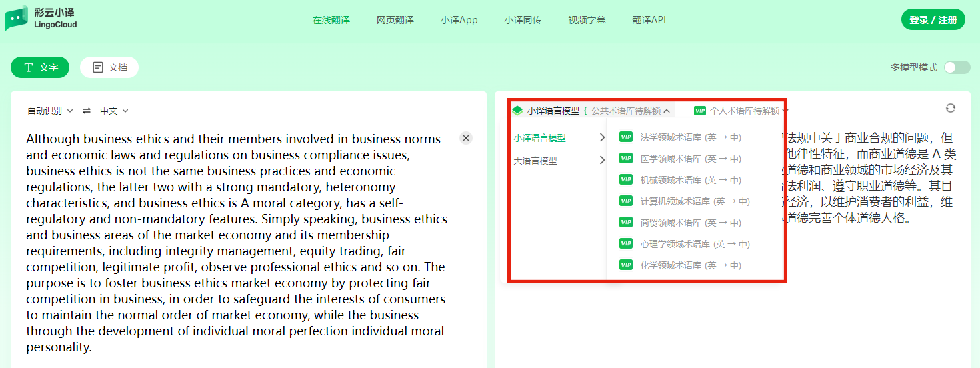Expand the 大语言模型 submenu
980x368 pixels.
pyautogui.click(x=559, y=161)
